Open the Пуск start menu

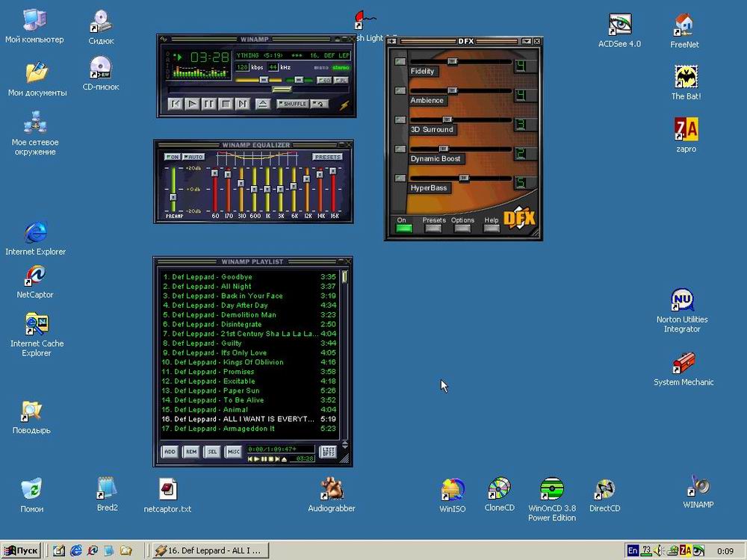[21, 550]
